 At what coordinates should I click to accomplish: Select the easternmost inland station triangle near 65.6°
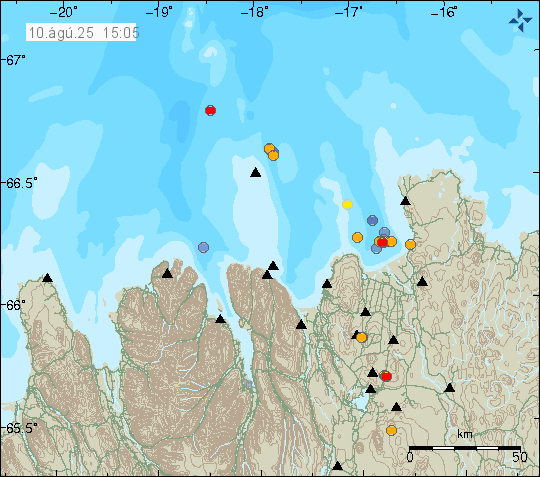tap(449, 388)
